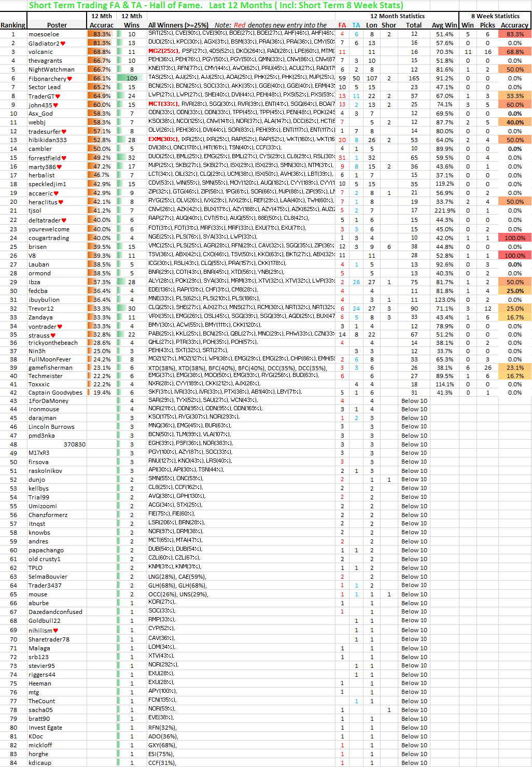Click the red heart beside tradesurfer
This screenshot has height=767, width=532.
[x=64, y=132]
